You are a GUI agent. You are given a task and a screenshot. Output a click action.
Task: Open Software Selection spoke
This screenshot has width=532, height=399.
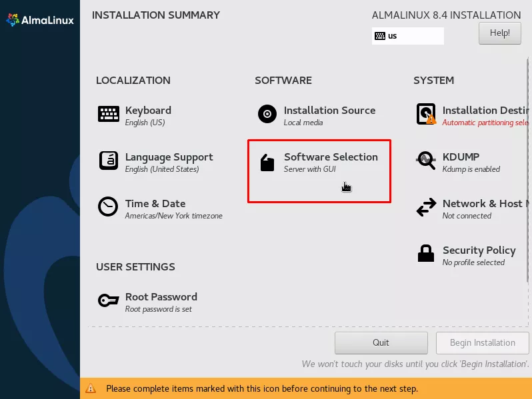point(319,163)
